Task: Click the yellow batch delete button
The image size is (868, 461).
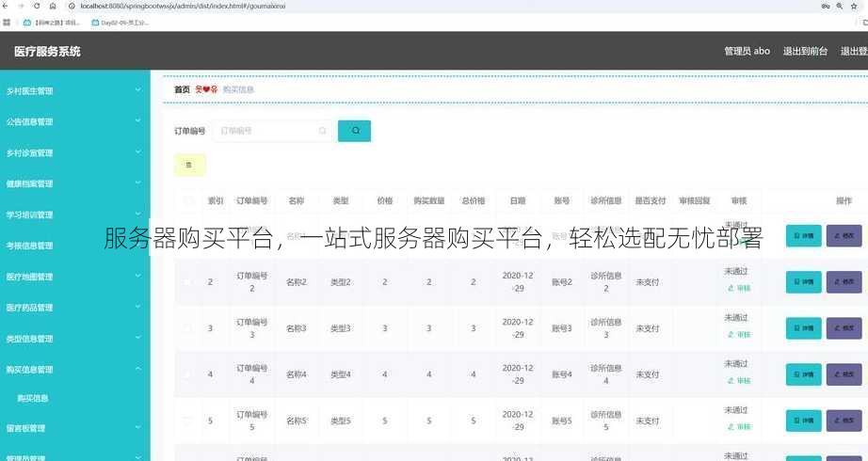Action: point(190,165)
